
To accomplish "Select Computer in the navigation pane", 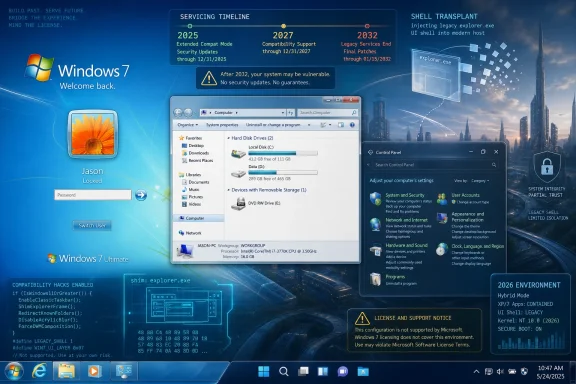I will 198,218.
